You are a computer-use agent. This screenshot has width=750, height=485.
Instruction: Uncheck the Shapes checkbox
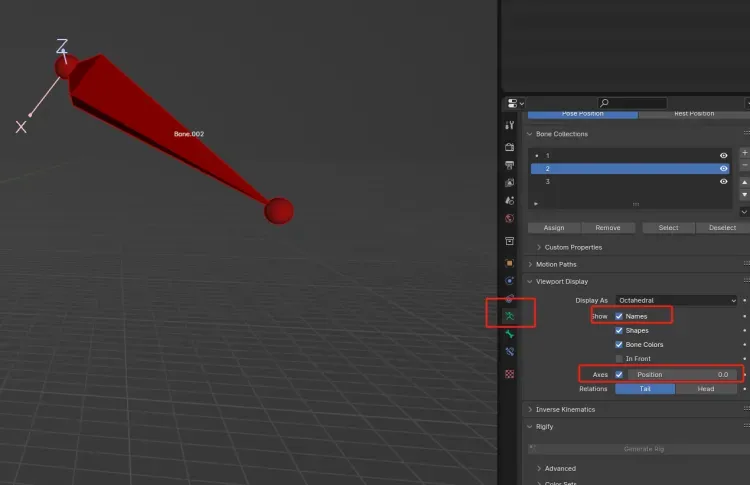(x=619, y=331)
